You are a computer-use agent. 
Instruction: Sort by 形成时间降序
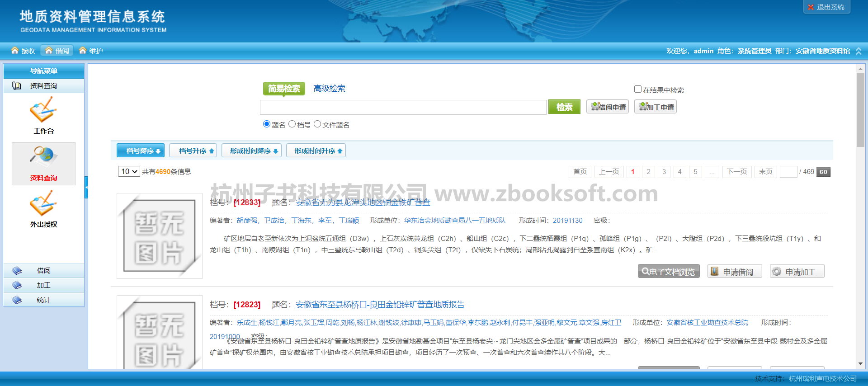click(x=251, y=151)
